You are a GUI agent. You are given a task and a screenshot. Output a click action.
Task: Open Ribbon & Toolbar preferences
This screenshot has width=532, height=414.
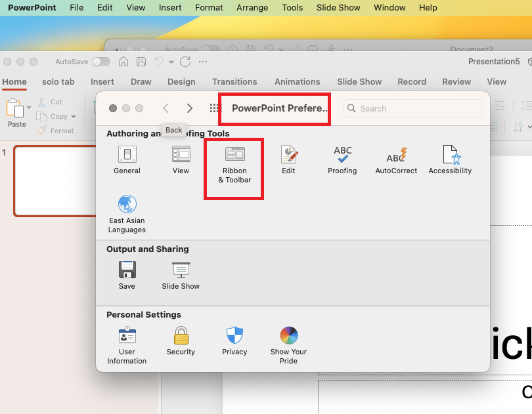coord(234,165)
